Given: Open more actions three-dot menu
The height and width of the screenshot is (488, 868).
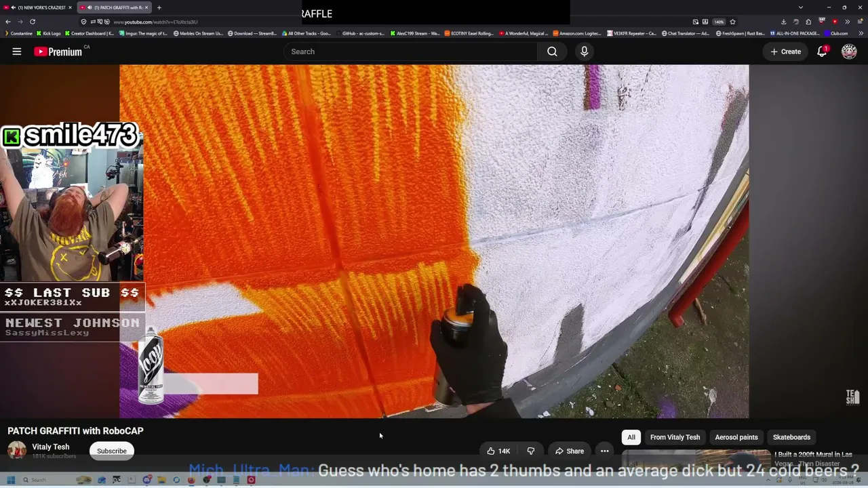Looking at the screenshot, I should pos(605,451).
